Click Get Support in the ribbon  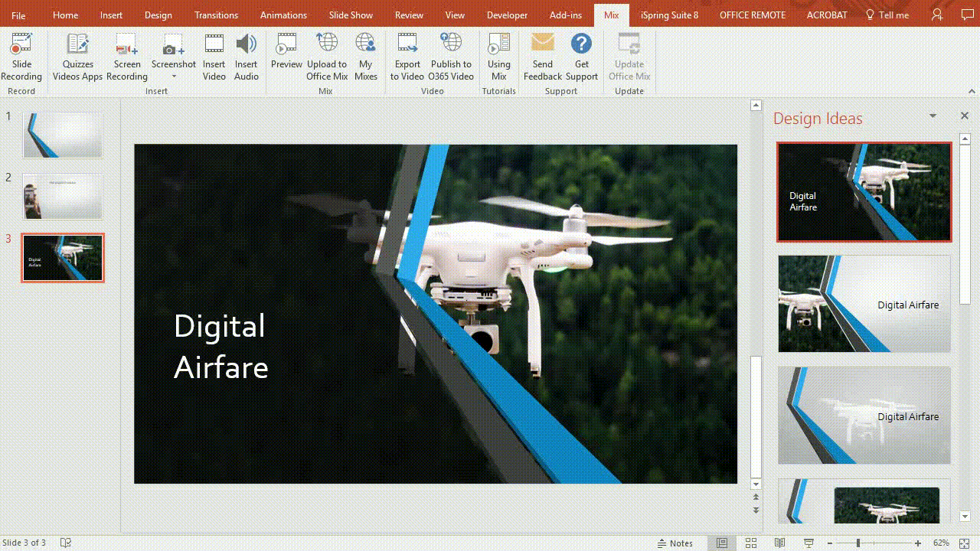point(581,54)
